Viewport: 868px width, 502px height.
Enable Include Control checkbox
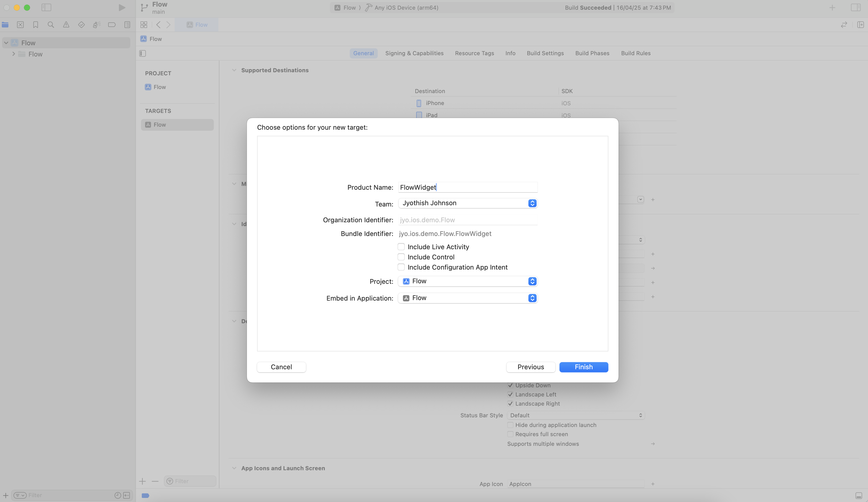coord(401,257)
